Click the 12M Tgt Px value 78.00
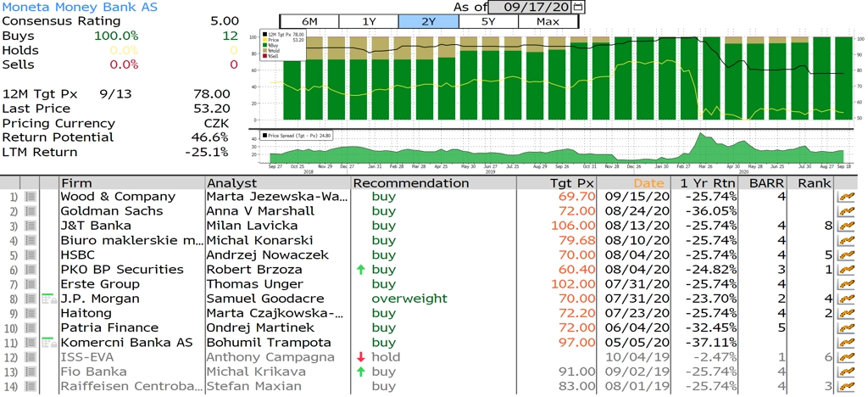Image resolution: width=868 pixels, height=397 pixels. [212, 94]
